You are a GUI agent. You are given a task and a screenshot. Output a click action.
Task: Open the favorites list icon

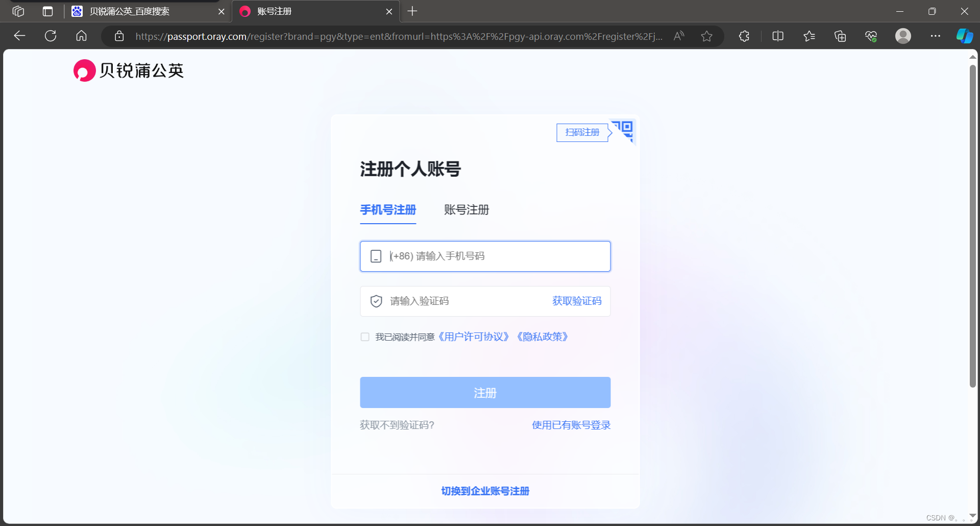(x=809, y=36)
